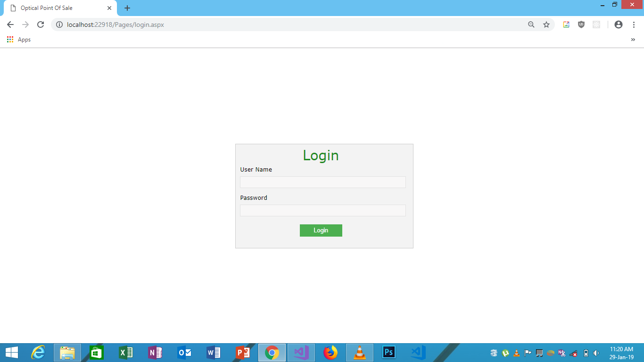Image resolution: width=644 pixels, height=362 pixels.
Task: Click the Login button
Action: (321, 230)
